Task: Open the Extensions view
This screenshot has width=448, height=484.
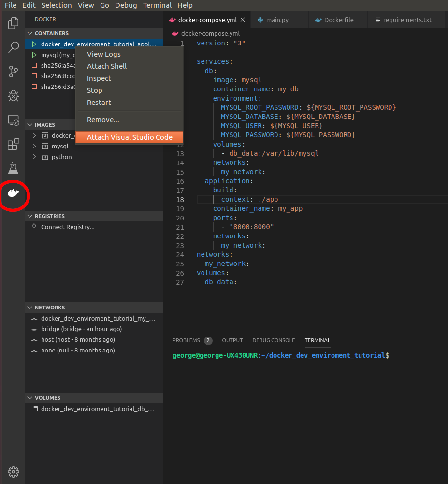Action: pyautogui.click(x=13, y=144)
